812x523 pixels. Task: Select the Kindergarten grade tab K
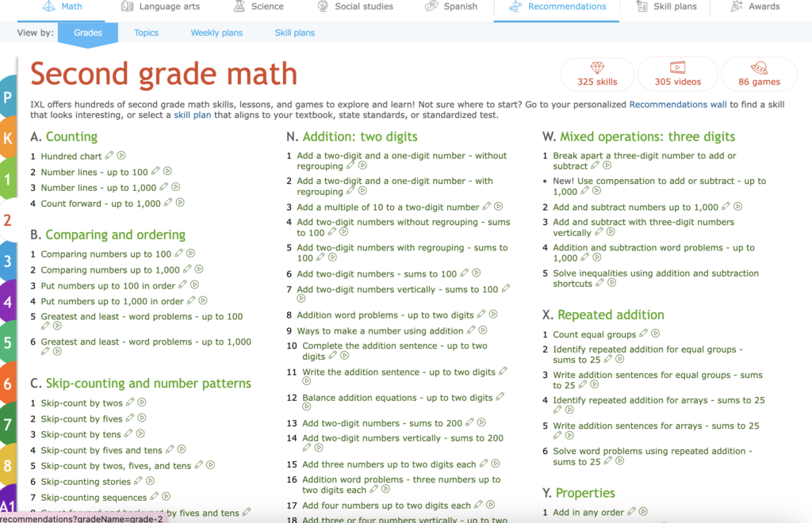pyautogui.click(x=8, y=138)
